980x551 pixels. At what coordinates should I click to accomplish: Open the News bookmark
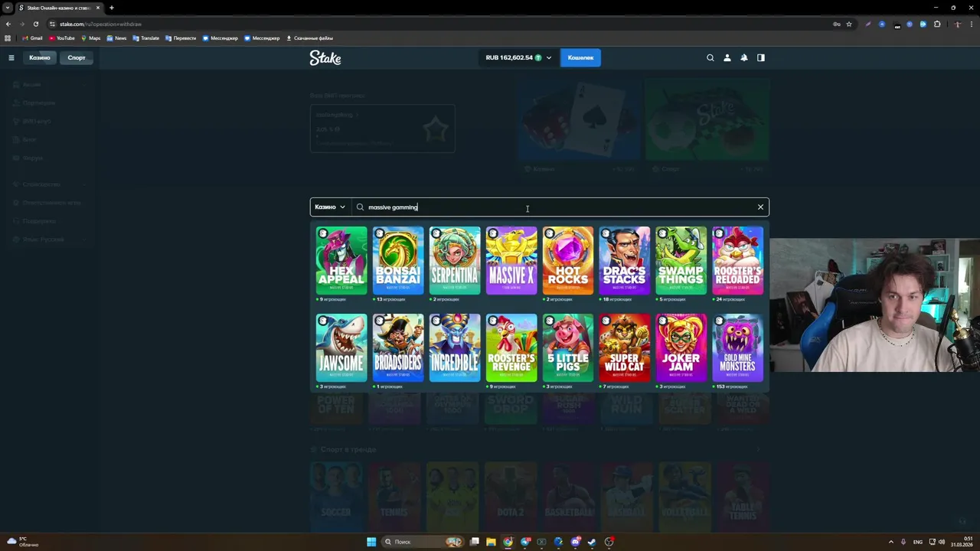116,37
